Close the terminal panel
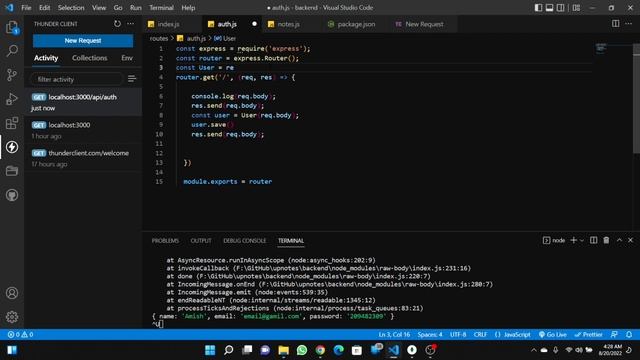 pyautogui.click(x=630, y=240)
